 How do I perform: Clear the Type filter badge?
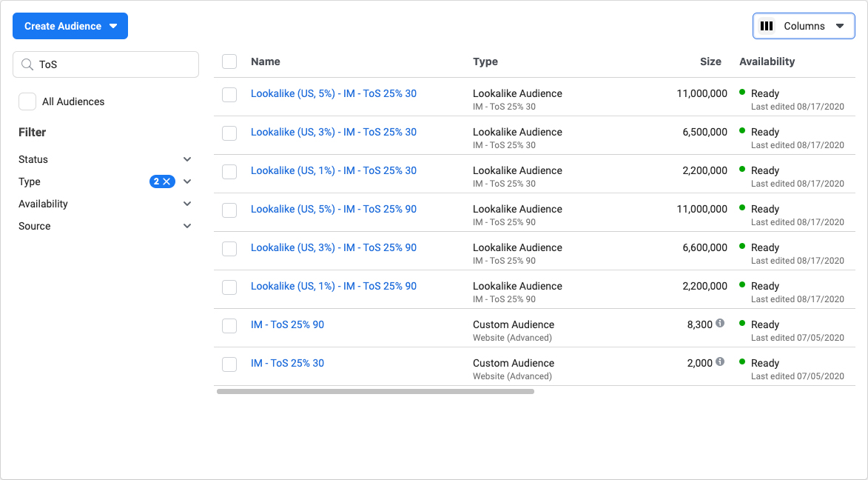click(167, 181)
